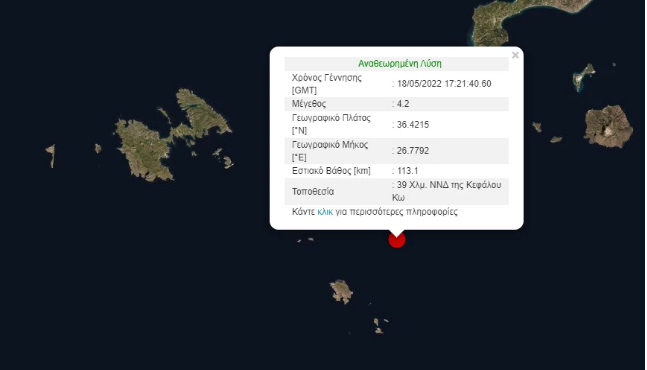This screenshot has width=647, height=370.
Task: Click the small island directly below the red marker
Action: pyautogui.click(x=341, y=292)
